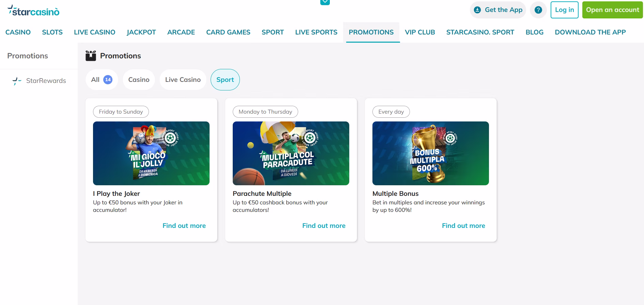Click Find out more for I Play the Joker

[184, 226]
